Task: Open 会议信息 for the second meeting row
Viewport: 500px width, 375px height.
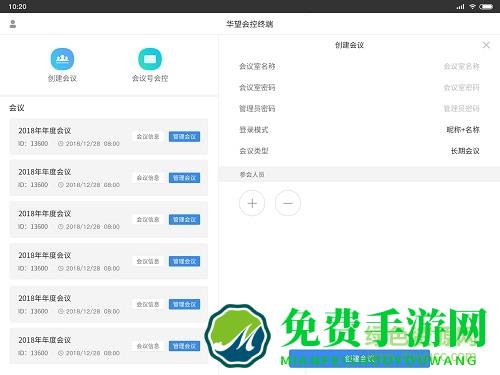Action: point(148,178)
